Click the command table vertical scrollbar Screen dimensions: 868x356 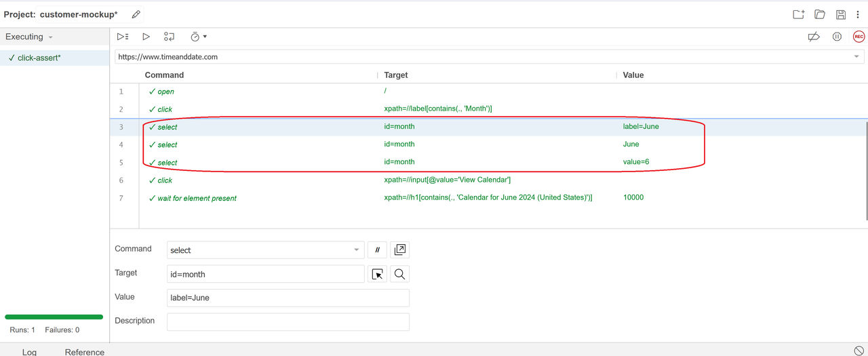(866, 170)
